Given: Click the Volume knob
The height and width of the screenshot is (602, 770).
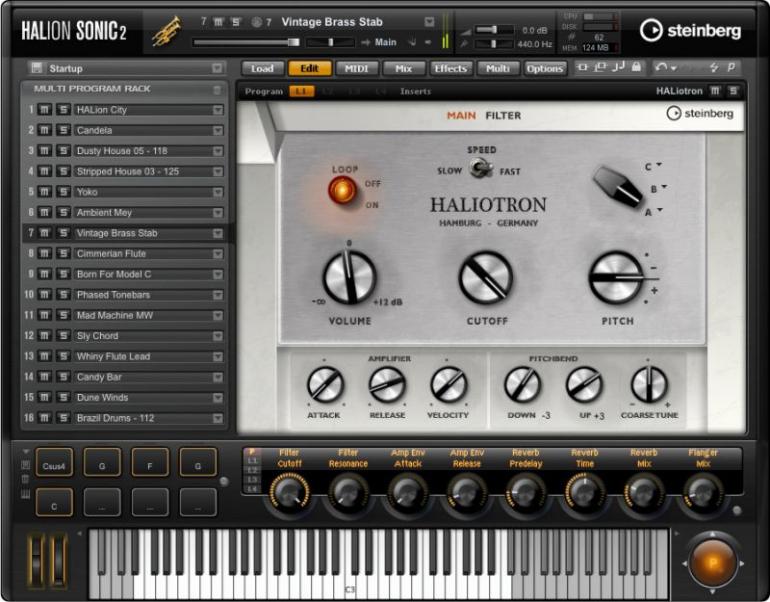Looking at the screenshot, I should (349, 277).
